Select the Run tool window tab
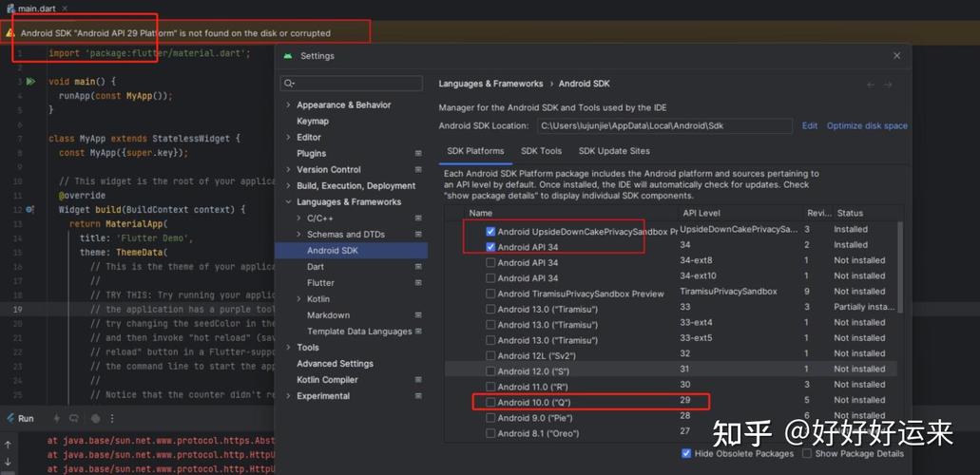The image size is (980, 475). tap(19, 418)
